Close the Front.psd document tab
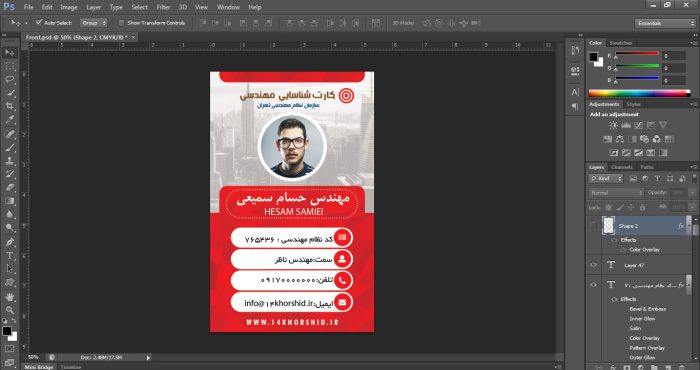The width and height of the screenshot is (700, 370). pos(133,37)
